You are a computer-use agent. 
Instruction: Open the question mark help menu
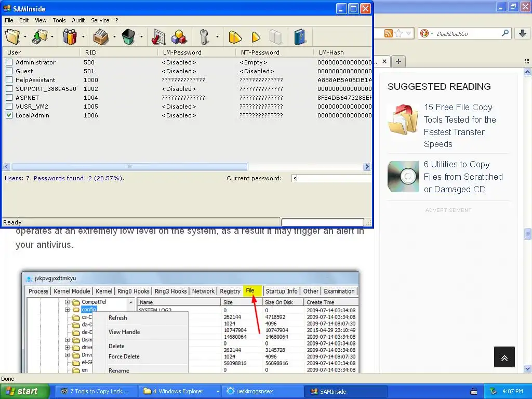click(x=117, y=20)
